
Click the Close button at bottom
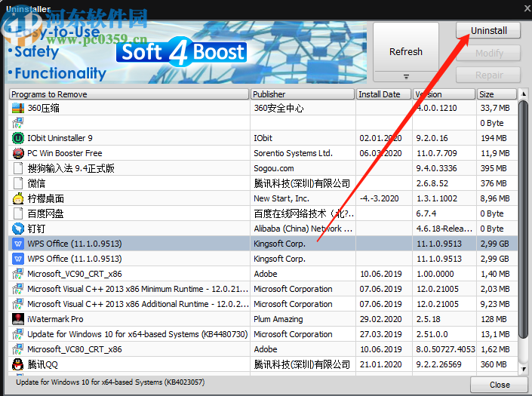point(500,385)
